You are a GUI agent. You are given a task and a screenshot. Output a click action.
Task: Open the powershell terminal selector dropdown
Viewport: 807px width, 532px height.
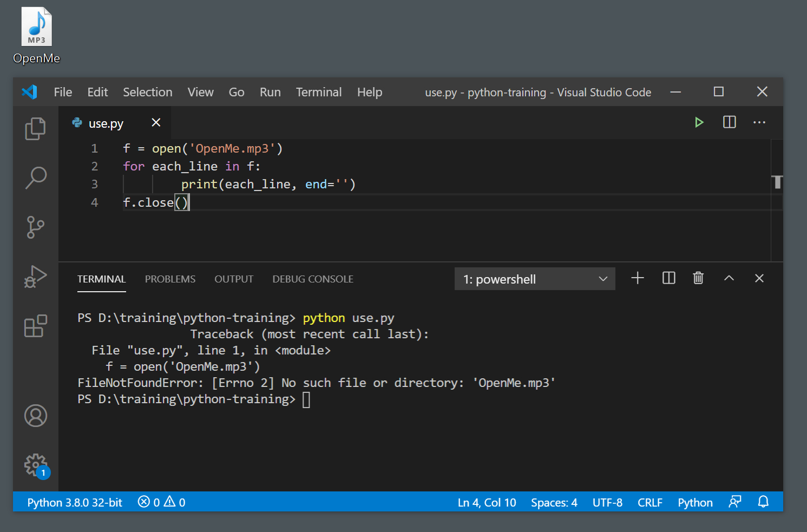coord(535,279)
